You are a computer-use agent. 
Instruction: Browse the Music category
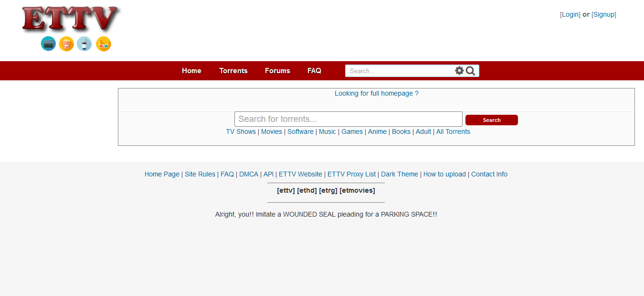327,132
